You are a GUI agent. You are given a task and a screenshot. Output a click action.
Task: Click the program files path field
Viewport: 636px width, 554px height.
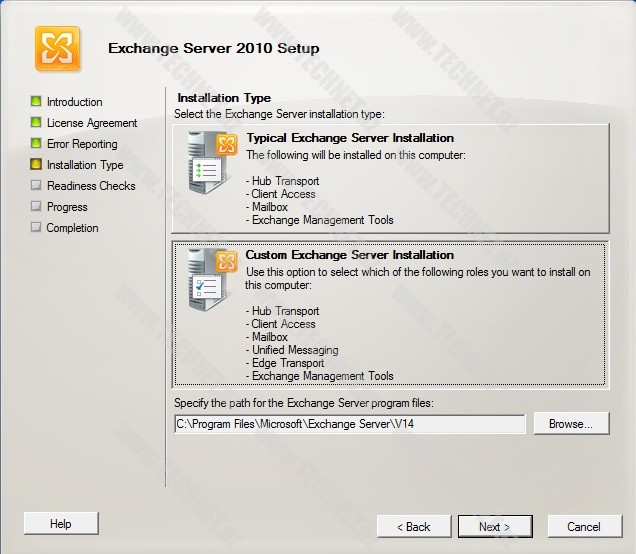[x=349, y=424]
